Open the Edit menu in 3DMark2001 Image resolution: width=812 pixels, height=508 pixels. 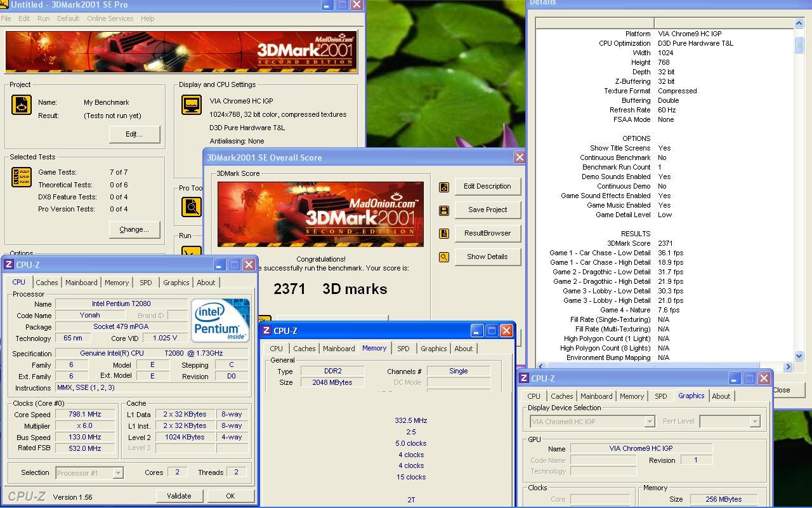pyautogui.click(x=24, y=18)
